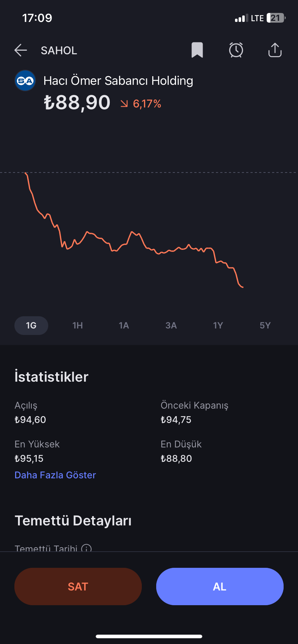Tap the share icon
Viewport: 298px width, 644px height.
pyautogui.click(x=275, y=50)
